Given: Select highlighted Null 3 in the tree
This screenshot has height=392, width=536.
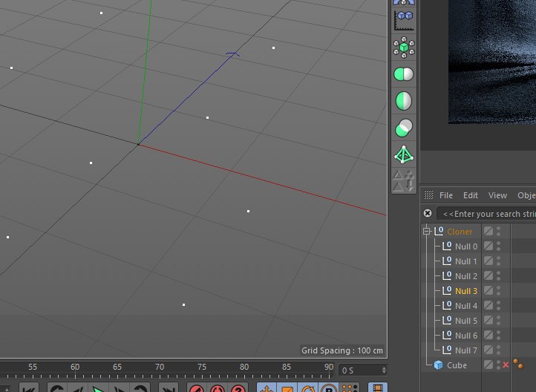Looking at the screenshot, I should 466,291.
